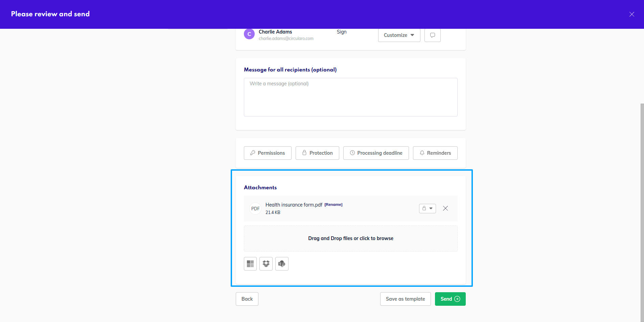644x322 pixels.
Task: Click the PDF file type icon
Action: tap(255, 209)
